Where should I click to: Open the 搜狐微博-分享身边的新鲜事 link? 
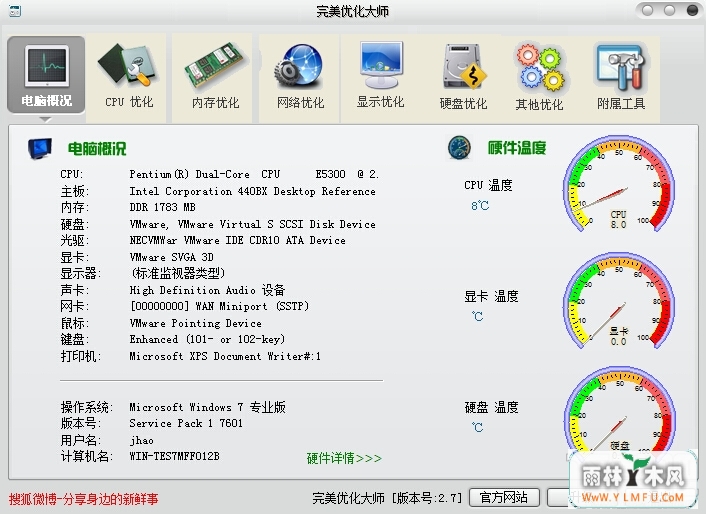coord(83,499)
